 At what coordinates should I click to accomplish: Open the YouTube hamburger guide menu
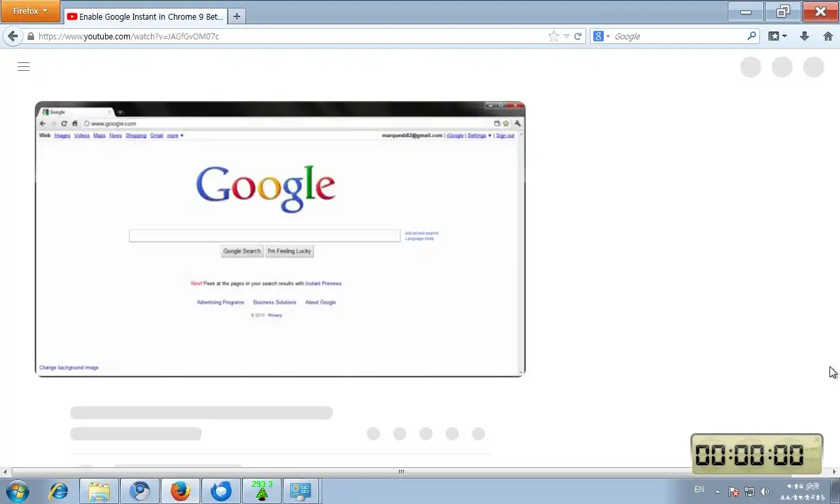(24, 66)
